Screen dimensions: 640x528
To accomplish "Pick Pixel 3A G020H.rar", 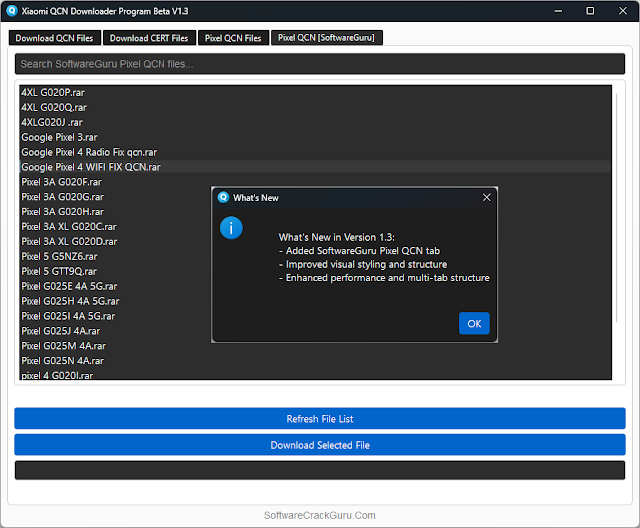I will coord(315,212).
